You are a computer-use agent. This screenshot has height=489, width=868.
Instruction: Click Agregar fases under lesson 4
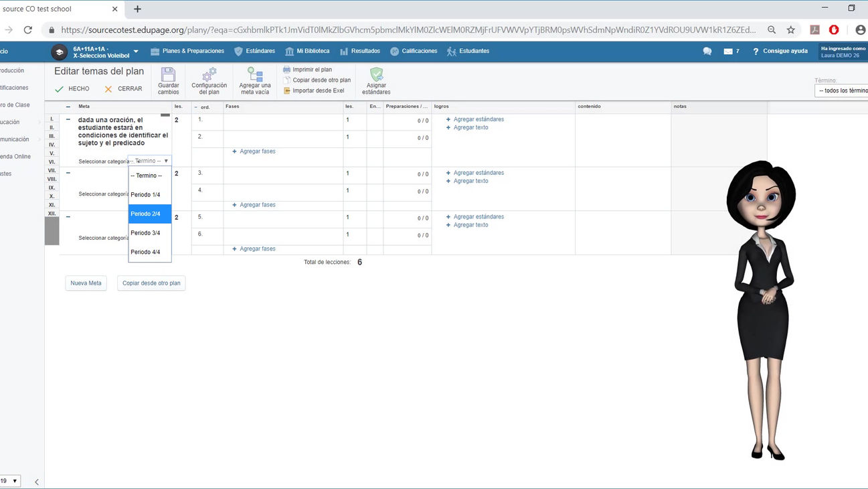coord(254,205)
